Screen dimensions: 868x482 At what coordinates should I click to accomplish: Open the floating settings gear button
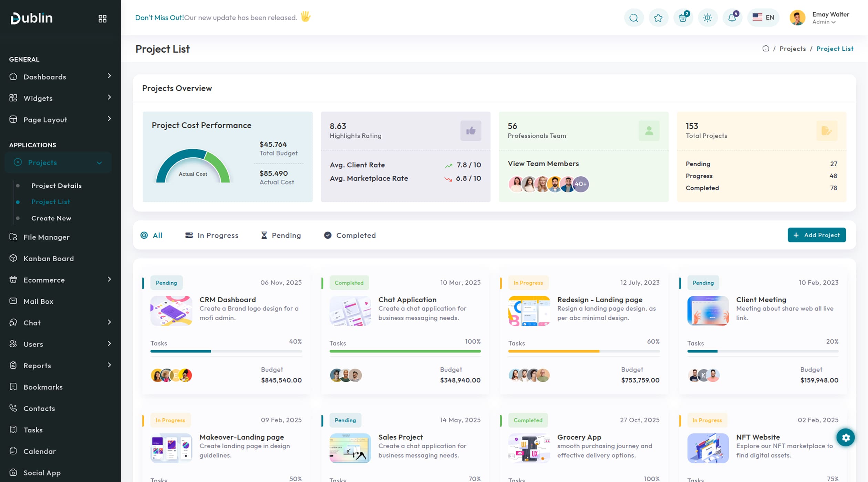[x=846, y=437]
